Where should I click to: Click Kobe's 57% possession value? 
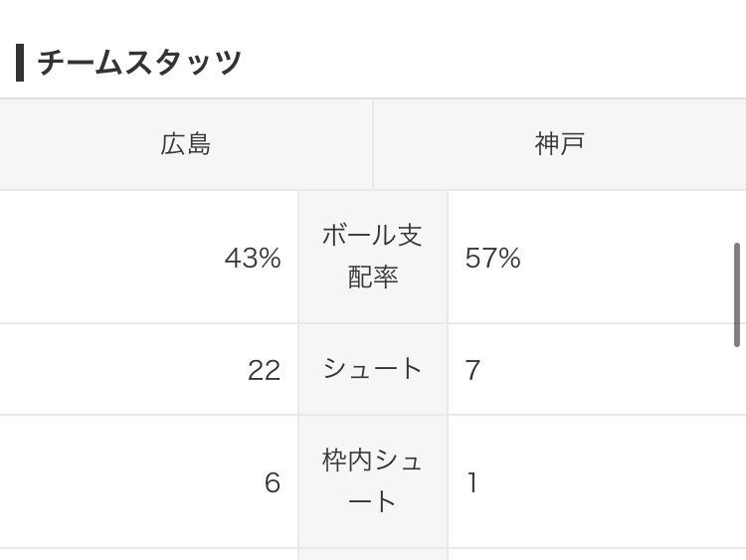tap(493, 259)
